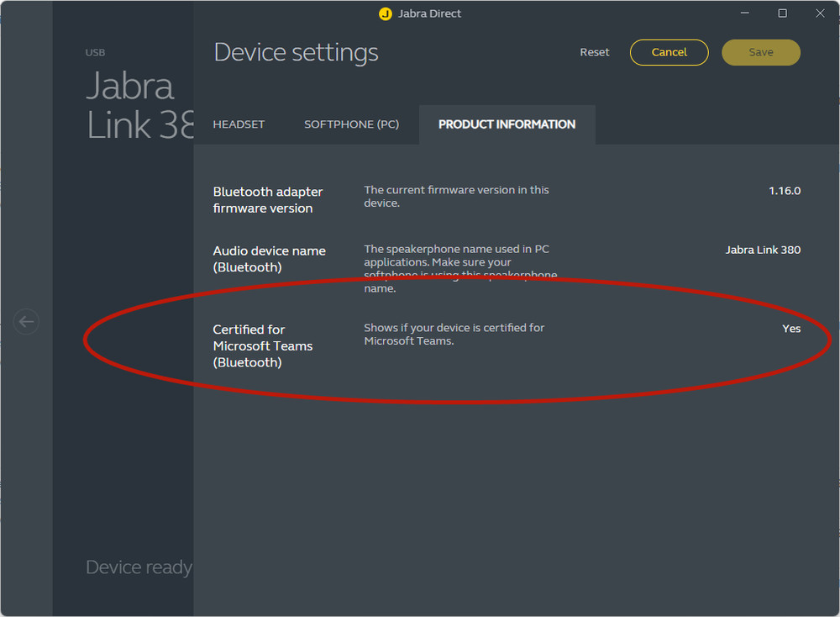Click the maximize window icon

782,13
